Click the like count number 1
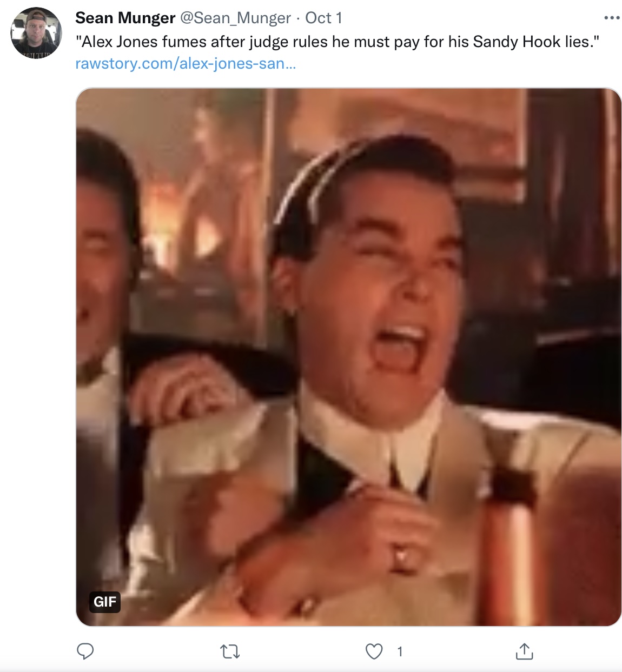The image size is (622, 672). pyautogui.click(x=400, y=652)
